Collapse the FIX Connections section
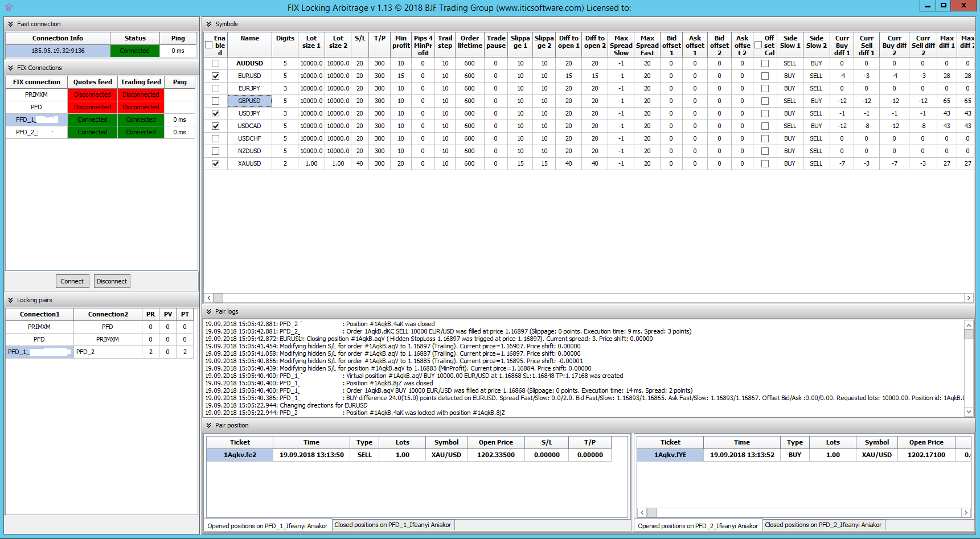This screenshot has height=539, width=980. point(10,68)
